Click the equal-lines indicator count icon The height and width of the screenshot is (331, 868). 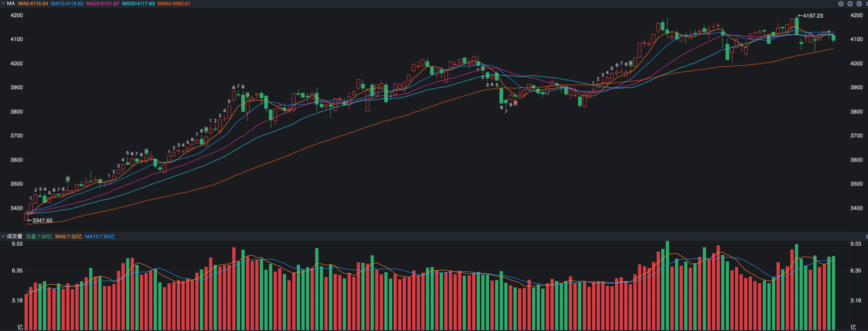point(841,4)
